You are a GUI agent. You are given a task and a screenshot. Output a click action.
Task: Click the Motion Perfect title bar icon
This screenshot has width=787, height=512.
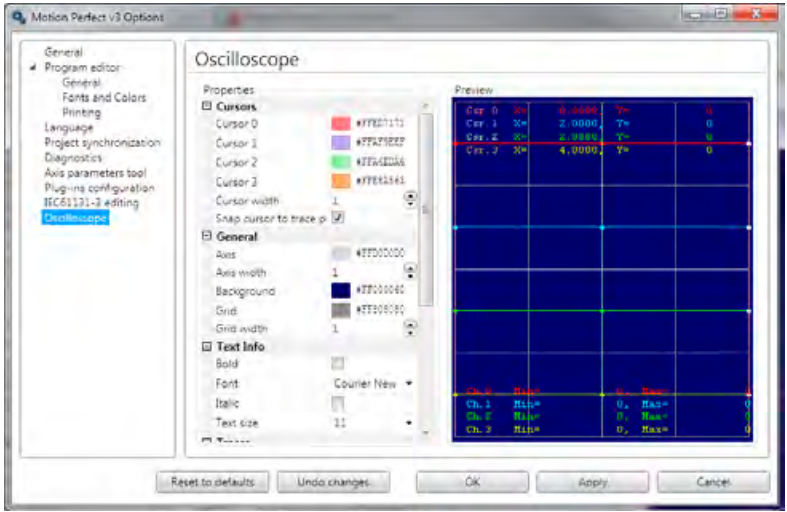[19, 17]
